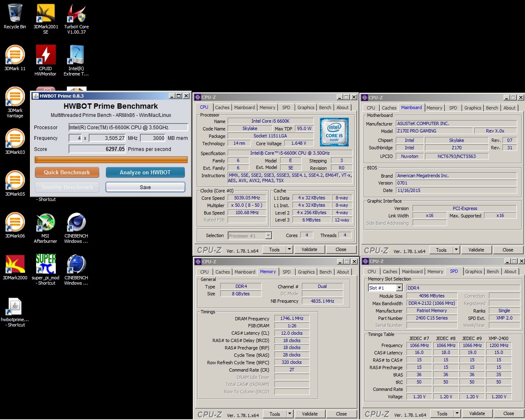Click Close button in Memory window
525x420 pixels.
(x=341, y=414)
